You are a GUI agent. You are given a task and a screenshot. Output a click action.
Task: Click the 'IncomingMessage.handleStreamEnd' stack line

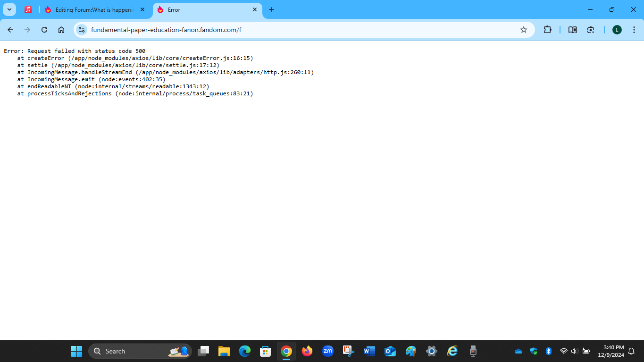pyautogui.click(x=166, y=72)
